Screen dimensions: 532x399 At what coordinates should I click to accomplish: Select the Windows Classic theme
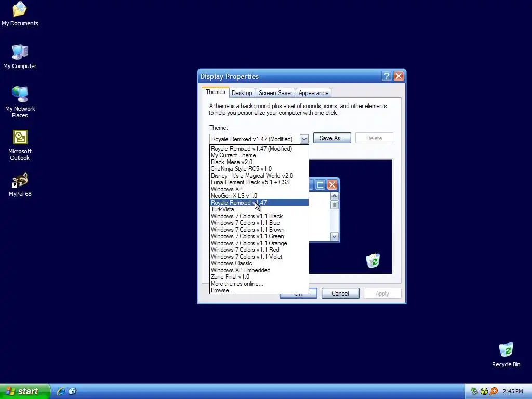click(x=259, y=263)
